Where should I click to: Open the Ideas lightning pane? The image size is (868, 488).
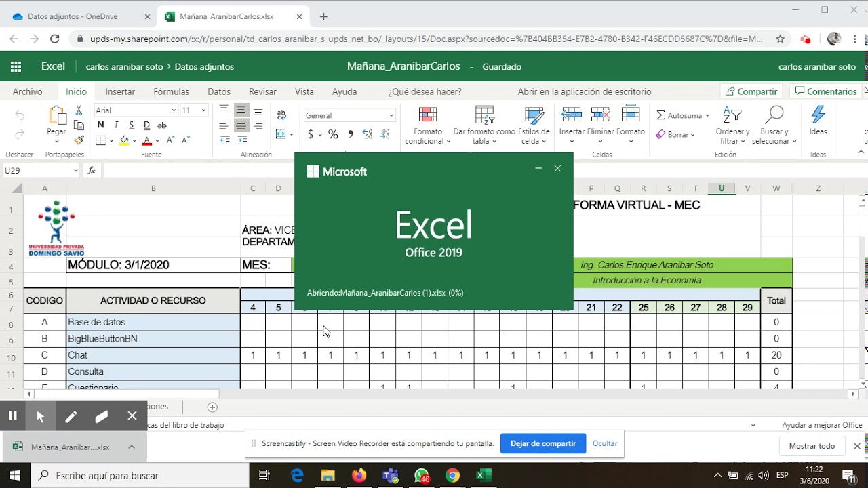818,121
